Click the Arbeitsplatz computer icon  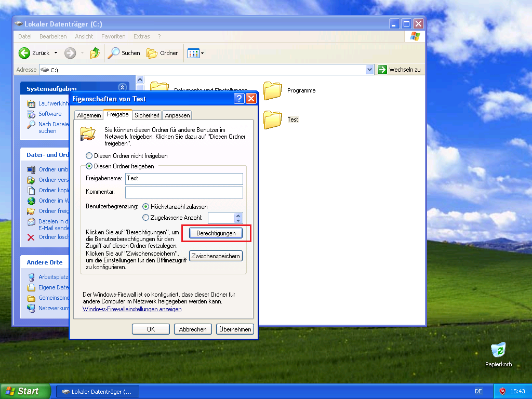pos(31,277)
